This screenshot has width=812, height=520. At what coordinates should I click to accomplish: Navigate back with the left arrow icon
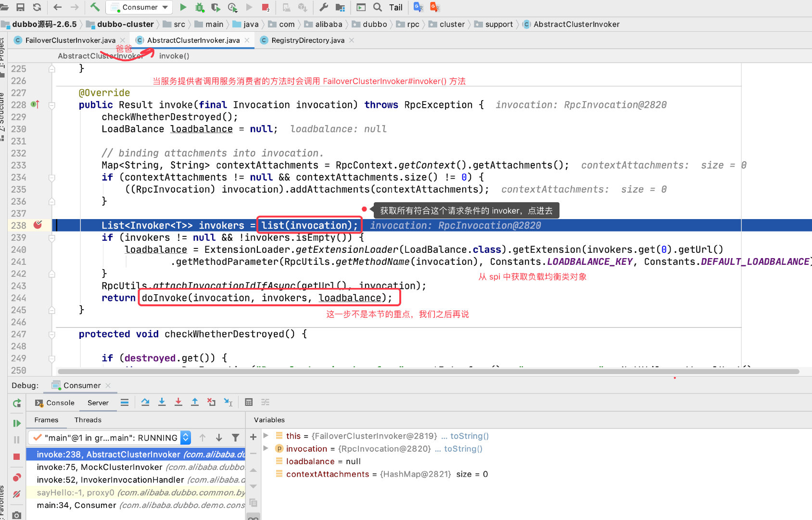click(58, 7)
